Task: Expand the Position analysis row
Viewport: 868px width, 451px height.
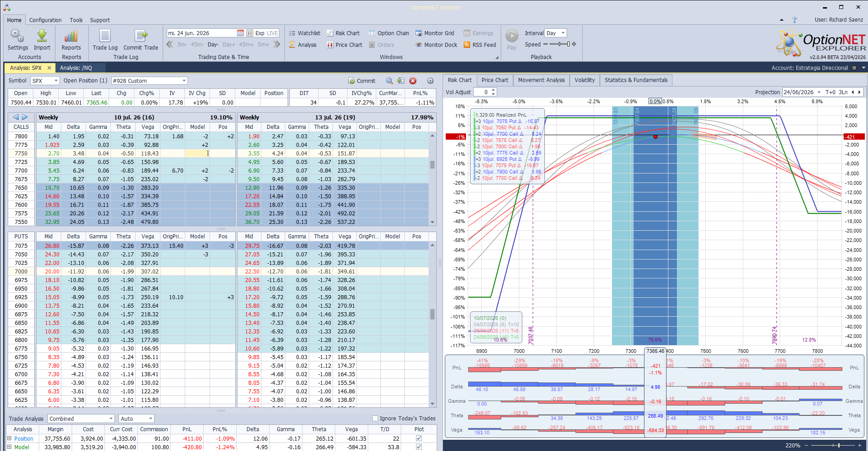Action: 9,438
